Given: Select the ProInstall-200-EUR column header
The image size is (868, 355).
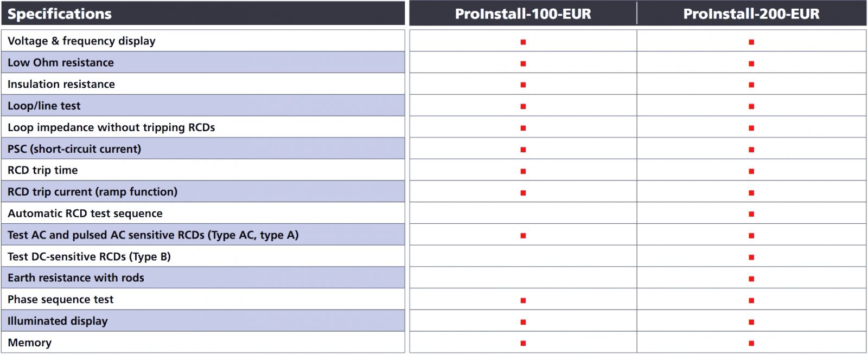Looking at the screenshot, I should click(x=751, y=14).
